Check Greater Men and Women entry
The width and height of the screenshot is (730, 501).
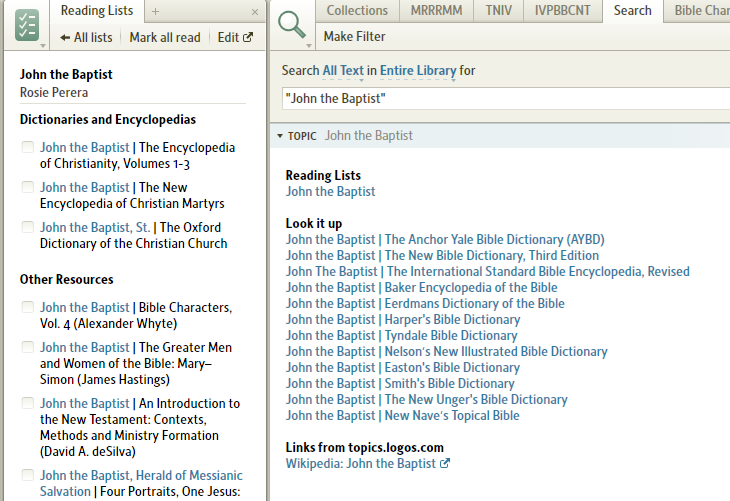tap(28, 347)
